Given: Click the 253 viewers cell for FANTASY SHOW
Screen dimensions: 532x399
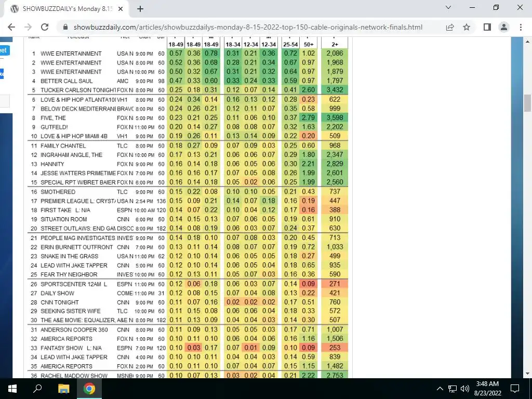Looking at the screenshot, I should tap(335, 348).
